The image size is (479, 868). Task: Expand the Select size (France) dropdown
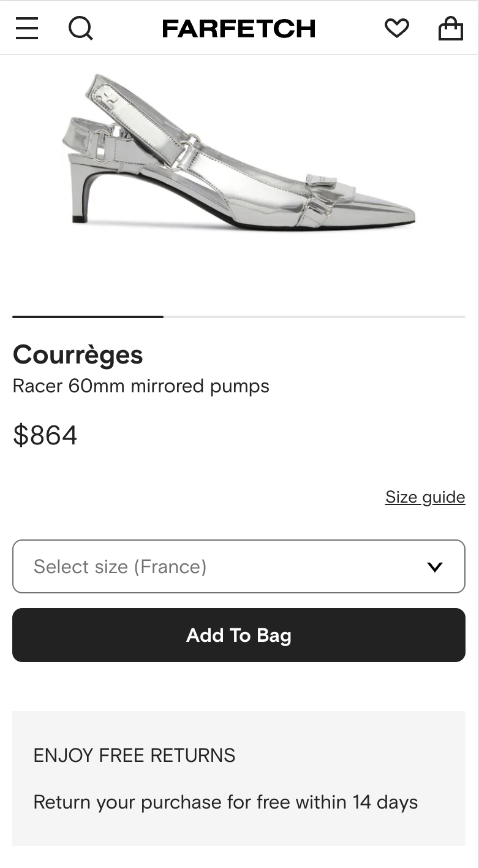pos(227,566)
